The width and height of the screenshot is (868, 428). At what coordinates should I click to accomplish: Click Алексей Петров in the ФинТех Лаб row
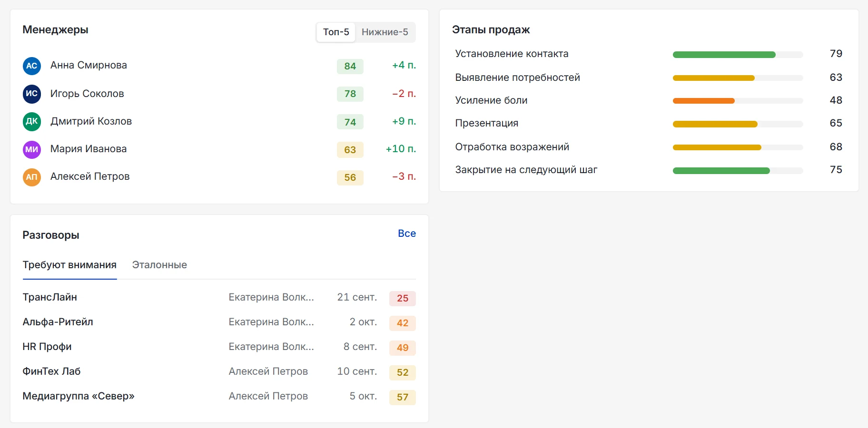pyautogui.click(x=268, y=371)
